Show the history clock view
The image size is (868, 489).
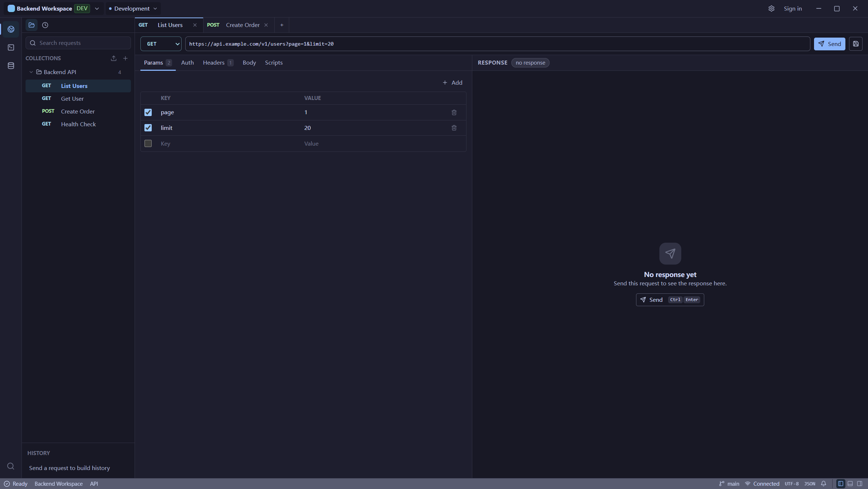click(x=45, y=25)
